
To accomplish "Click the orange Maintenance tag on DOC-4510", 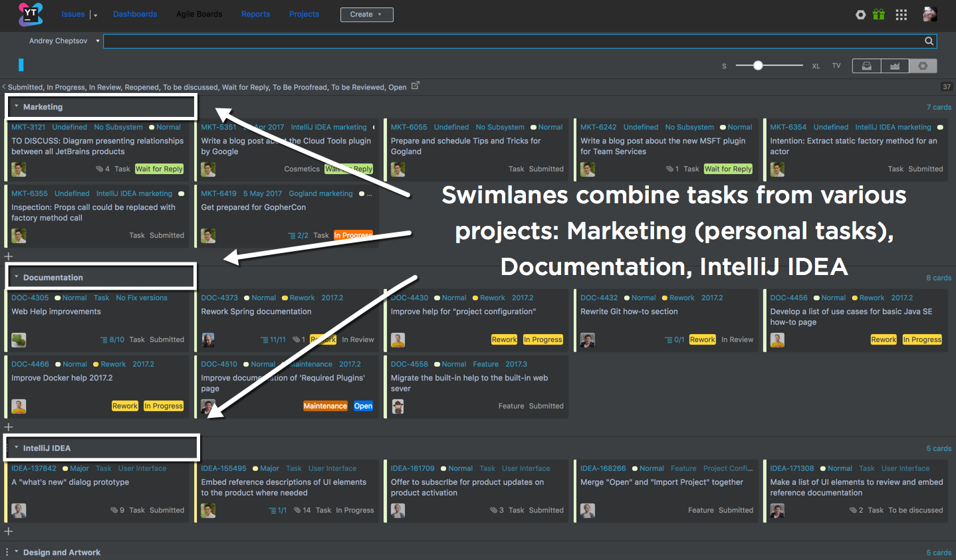I will click(325, 407).
